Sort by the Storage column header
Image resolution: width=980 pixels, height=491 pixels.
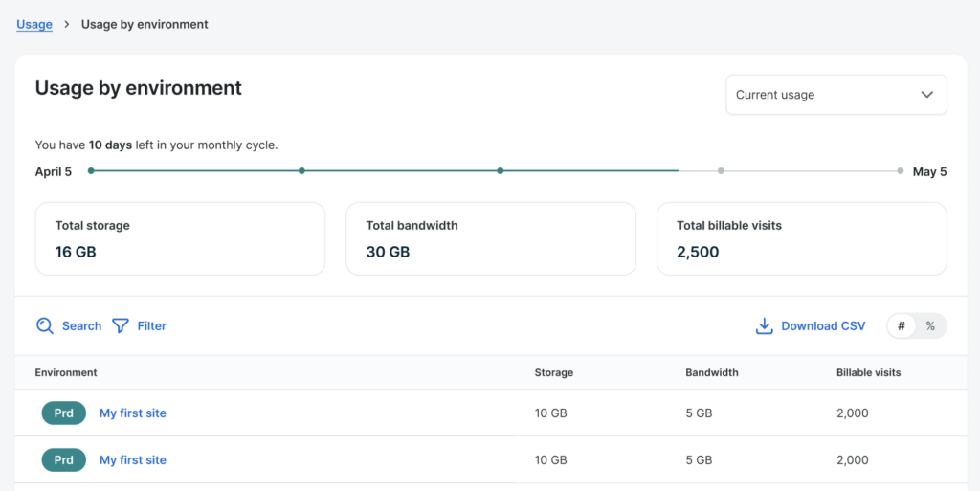point(554,372)
